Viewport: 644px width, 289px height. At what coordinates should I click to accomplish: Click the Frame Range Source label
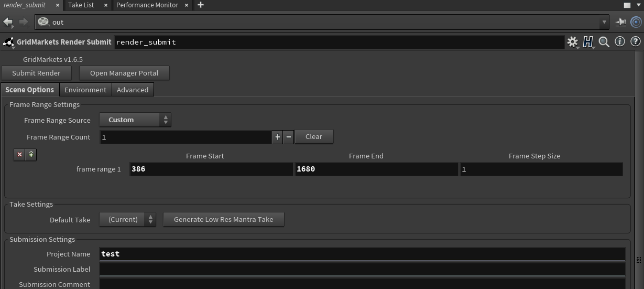(x=57, y=120)
